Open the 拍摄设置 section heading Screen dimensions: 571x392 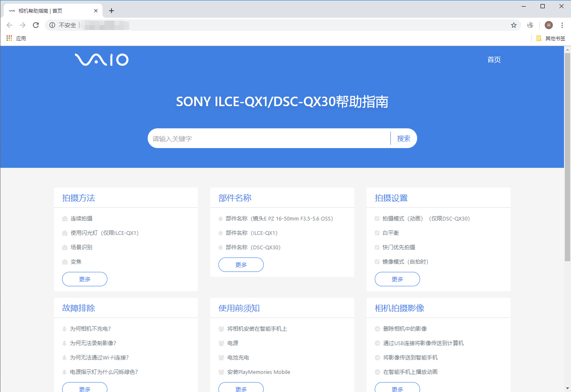tap(391, 198)
